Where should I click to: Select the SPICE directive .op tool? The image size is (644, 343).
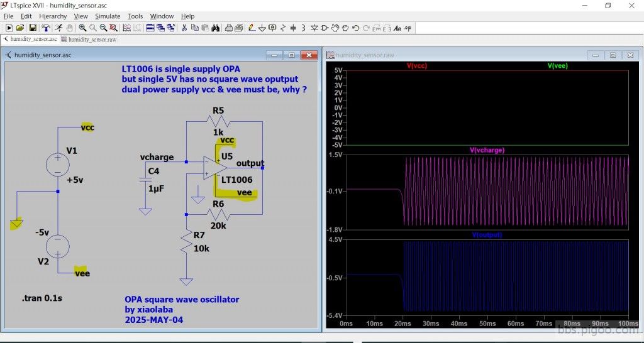click(x=408, y=28)
